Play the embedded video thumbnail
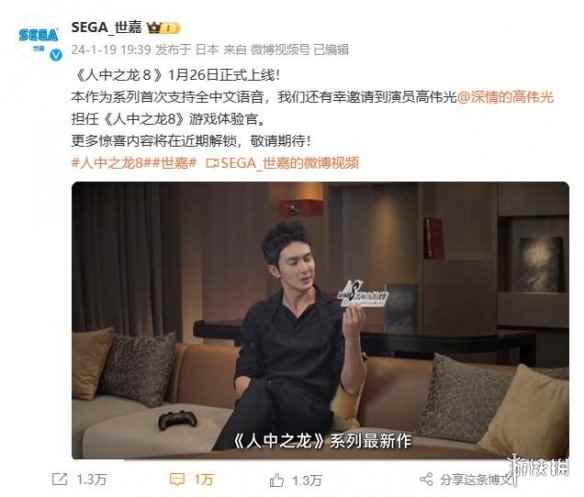 (x=320, y=320)
